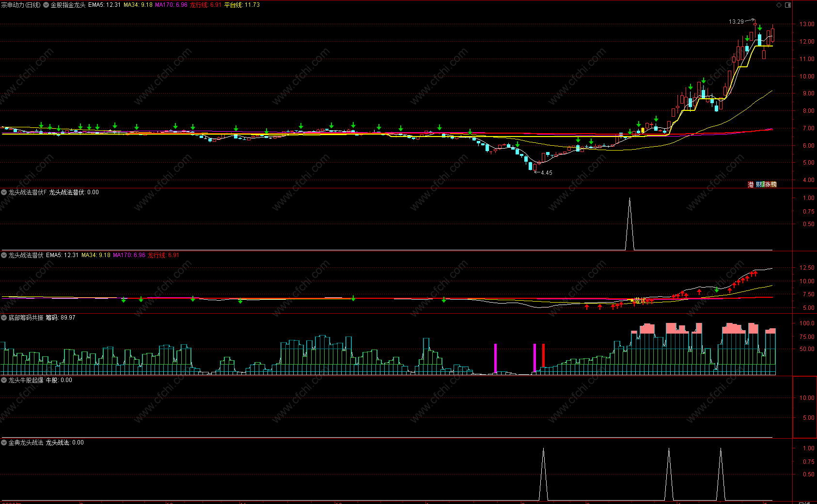The width and height of the screenshot is (817, 504).
Task: Click the 13.29 high price marker
Action: click(736, 22)
